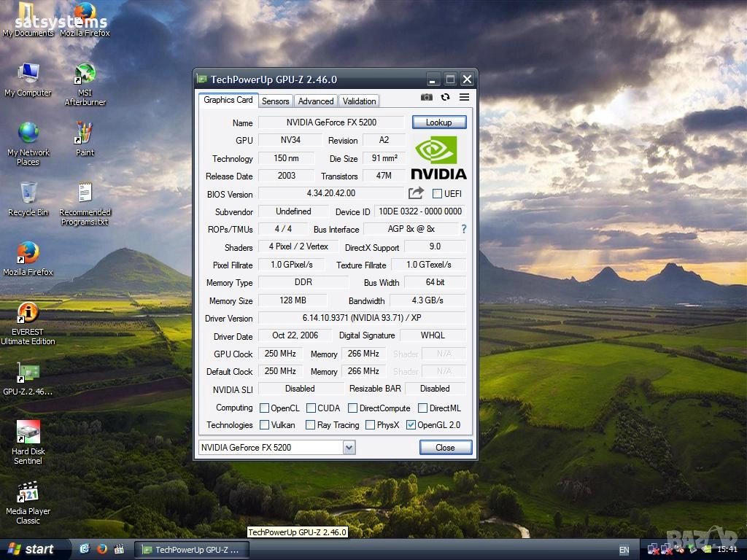747x560 pixels.
Task: Expand the NVIDIA GeForce FX 5200 dropdown
Action: tap(349, 448)
